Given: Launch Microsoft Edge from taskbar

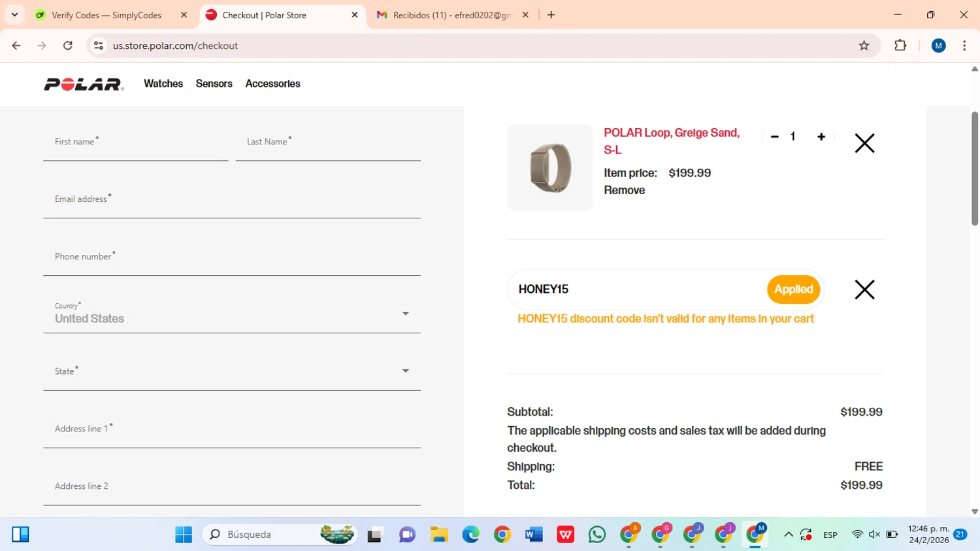Looking at the screenshot, I should 470,535.
